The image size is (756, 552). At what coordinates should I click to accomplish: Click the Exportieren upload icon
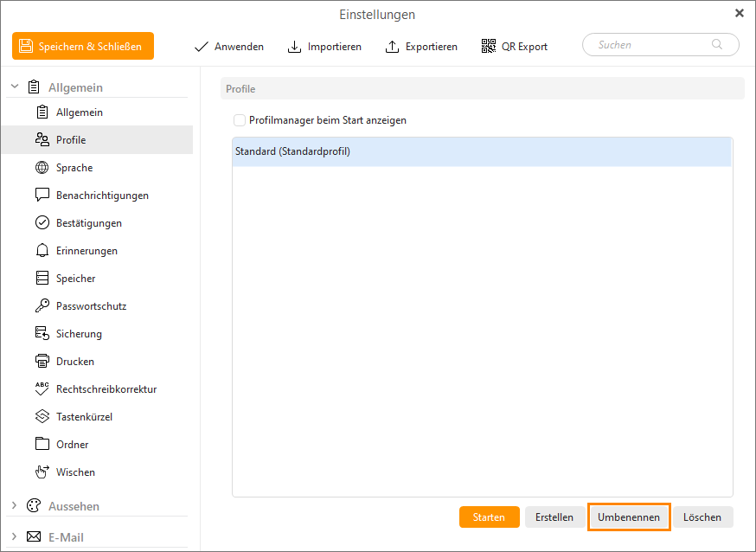click(392, 46)
